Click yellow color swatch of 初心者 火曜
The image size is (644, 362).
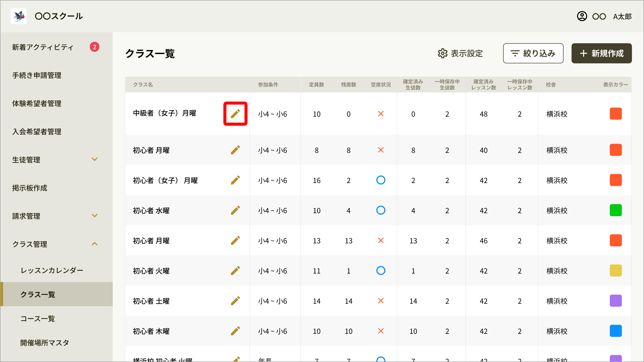[616, 270]
